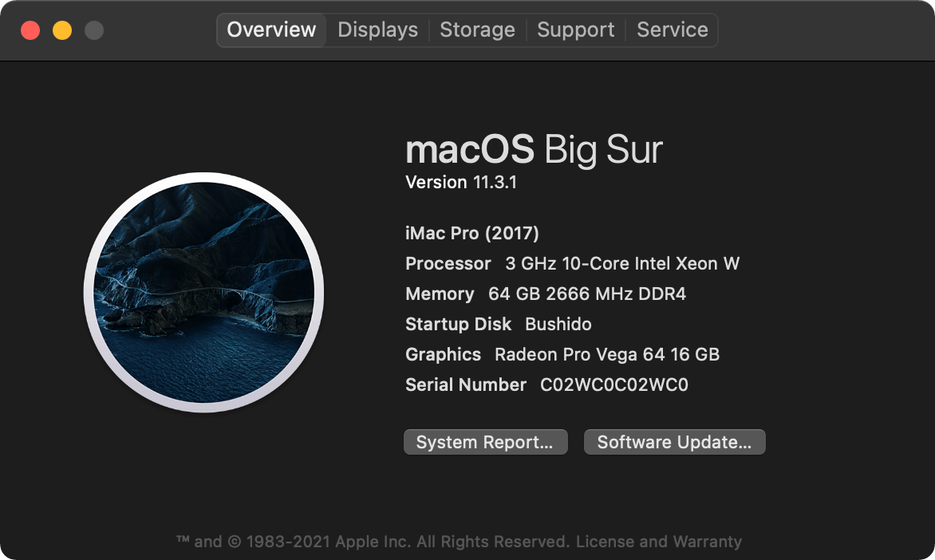Click Version 11.3.1 to reveal build number

[x=461, y=183]
